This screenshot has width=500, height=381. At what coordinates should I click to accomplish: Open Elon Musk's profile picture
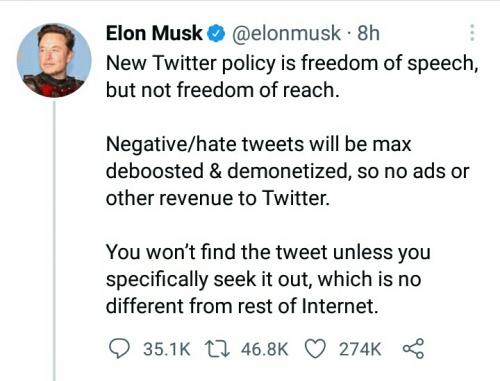(x=54, y=60)
